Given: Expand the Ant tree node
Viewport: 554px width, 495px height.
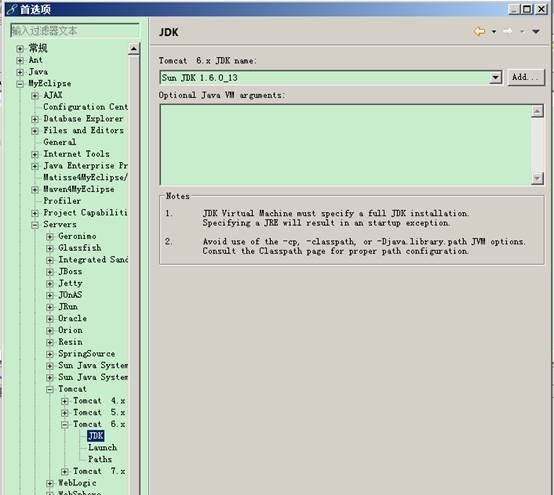Looking at the screenshot, I should (20, 60).
